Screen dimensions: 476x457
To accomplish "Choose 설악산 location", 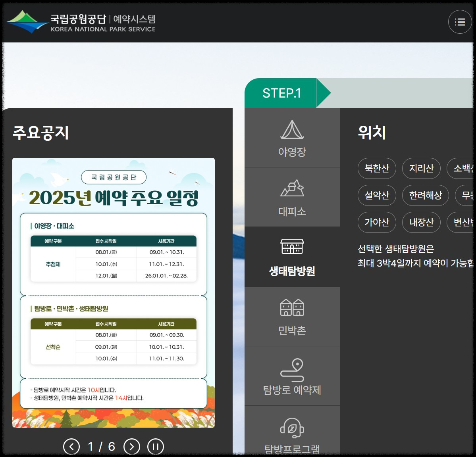I will click(x=377, y=195).
